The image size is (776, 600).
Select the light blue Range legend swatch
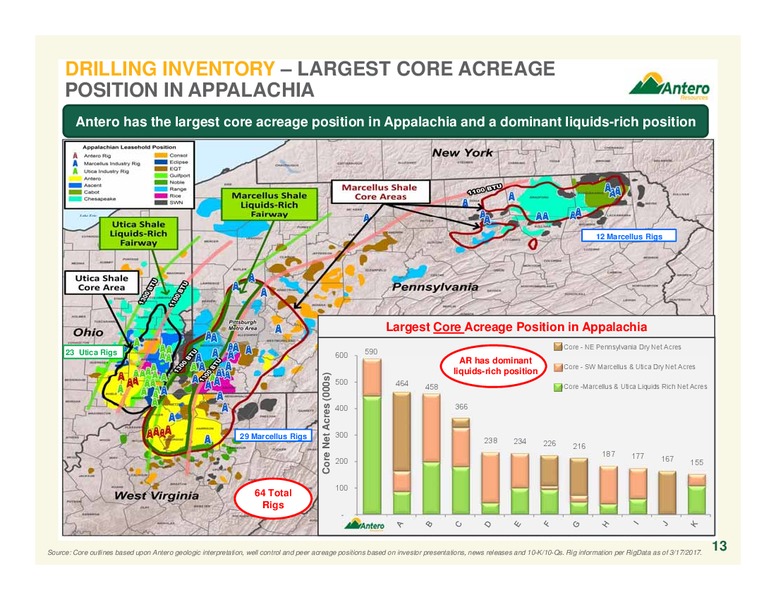[161, 189]
